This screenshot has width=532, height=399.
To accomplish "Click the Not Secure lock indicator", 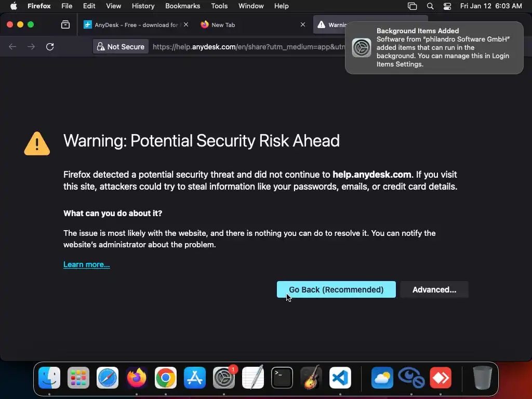I will pos(121,46).
